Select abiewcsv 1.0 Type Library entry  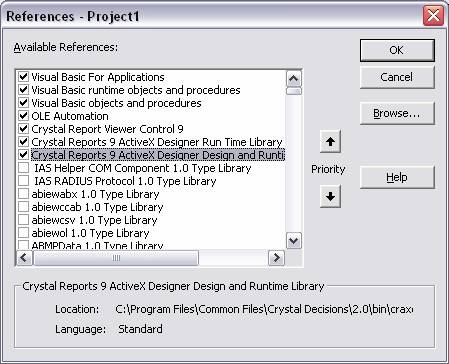click(94, 220)
